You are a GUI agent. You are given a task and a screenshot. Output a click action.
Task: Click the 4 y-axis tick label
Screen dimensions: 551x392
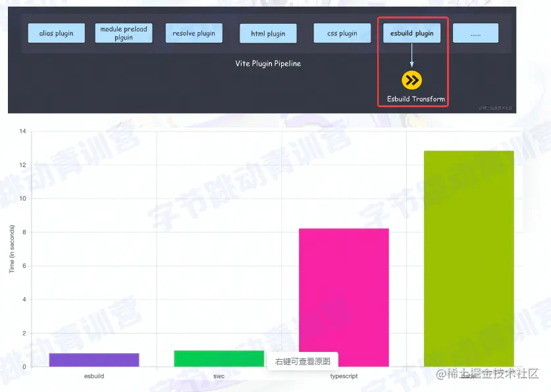point(24,300)
